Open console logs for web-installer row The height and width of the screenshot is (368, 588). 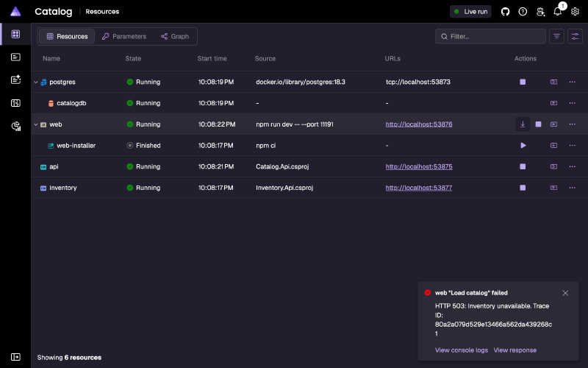(553, 145)
